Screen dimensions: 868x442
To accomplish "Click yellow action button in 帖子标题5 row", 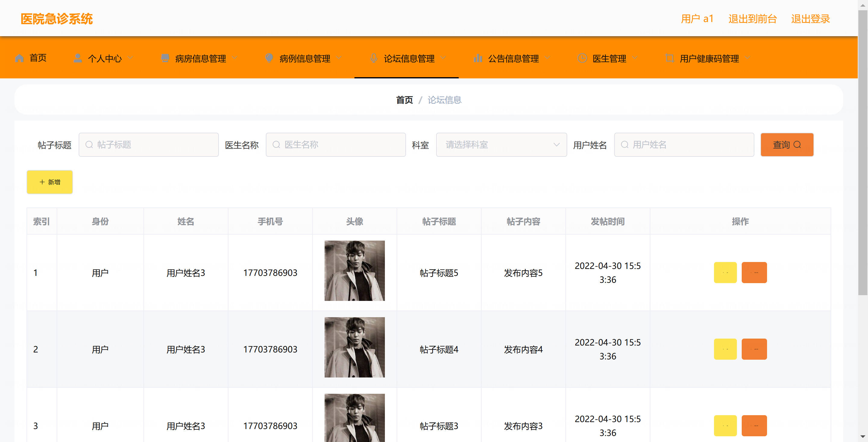I will pyautogui.click(x=725, y=273).
